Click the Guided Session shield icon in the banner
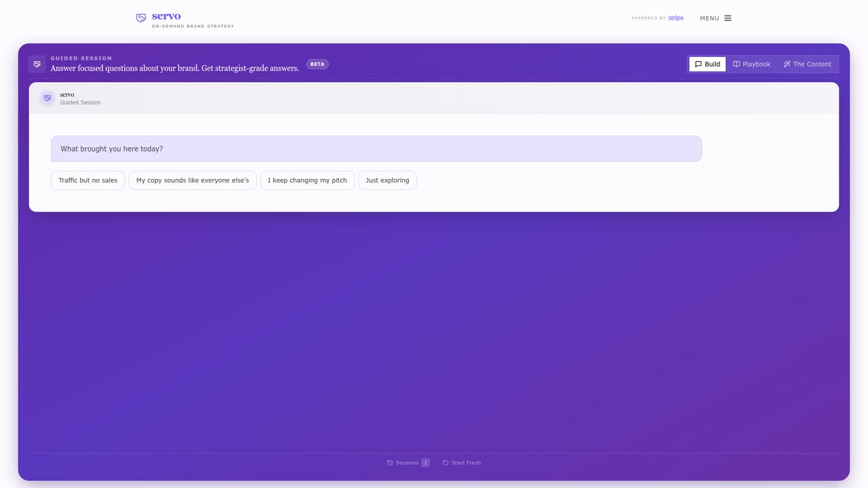Screen dimensions: 868x488 [x=37, y=64]
